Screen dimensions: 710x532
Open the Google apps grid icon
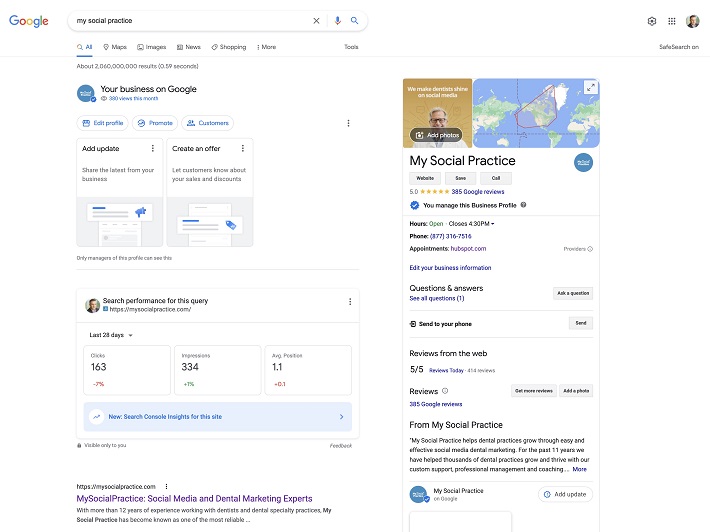pos(672,21)
